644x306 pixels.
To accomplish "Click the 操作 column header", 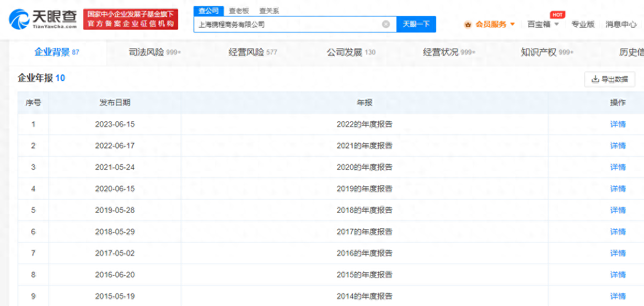I will tap(618, 103).
